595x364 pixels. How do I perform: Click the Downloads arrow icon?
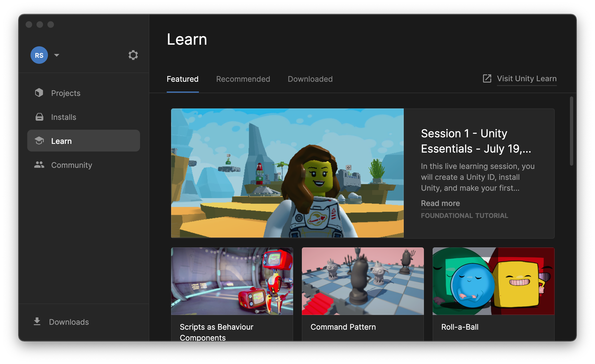37,321
